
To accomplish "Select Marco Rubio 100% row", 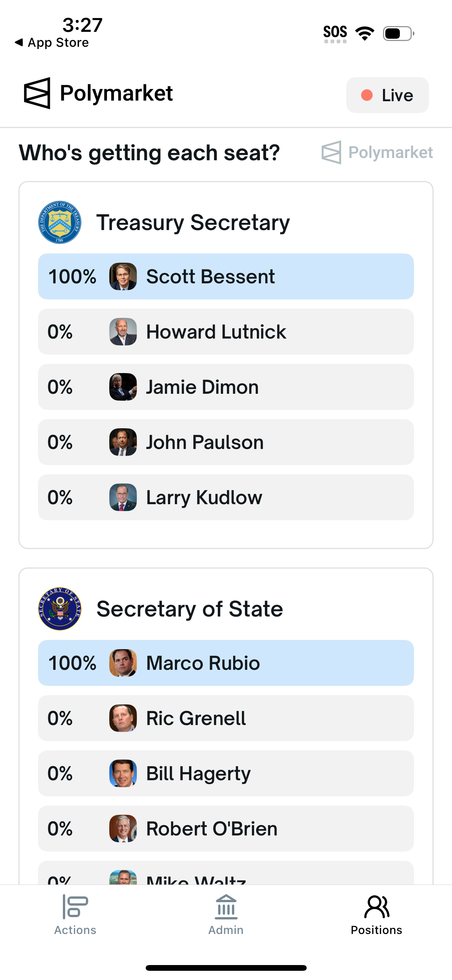I will [226, 663].
